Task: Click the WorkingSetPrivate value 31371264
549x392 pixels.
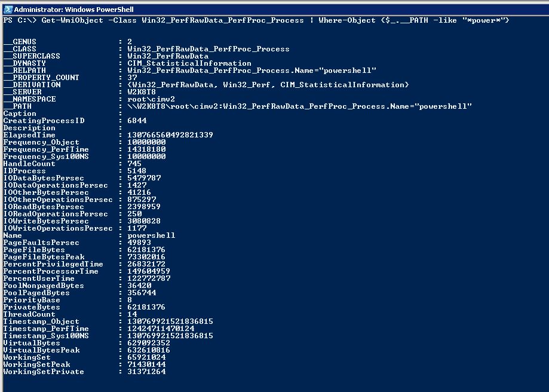Action: coord(146,372)
